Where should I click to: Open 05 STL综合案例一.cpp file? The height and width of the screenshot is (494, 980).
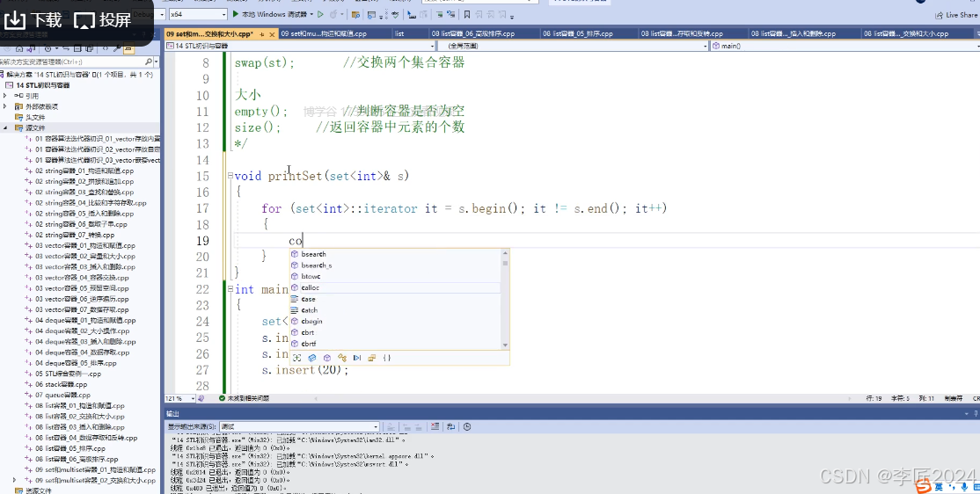68,374
